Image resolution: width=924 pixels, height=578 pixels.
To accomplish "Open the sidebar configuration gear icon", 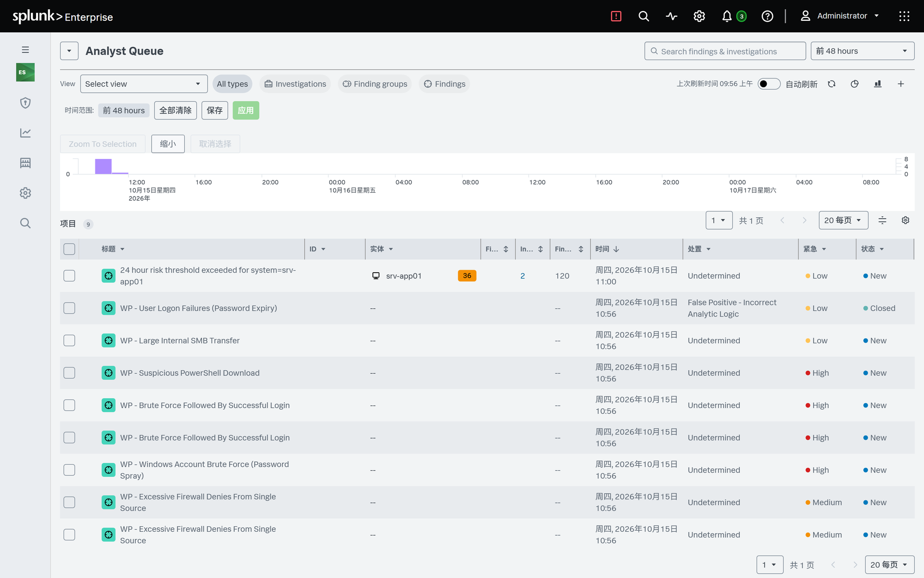I will [26, 193].
